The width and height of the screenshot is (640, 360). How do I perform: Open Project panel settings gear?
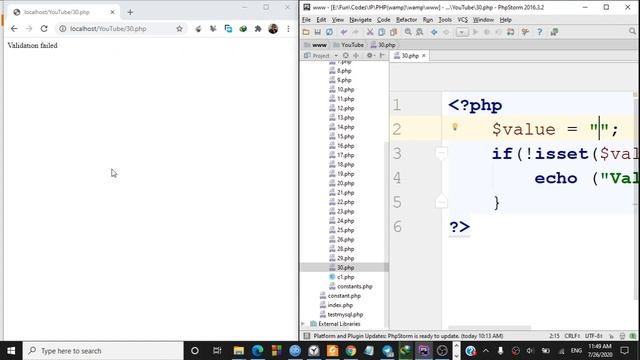(x=370, y=56)
